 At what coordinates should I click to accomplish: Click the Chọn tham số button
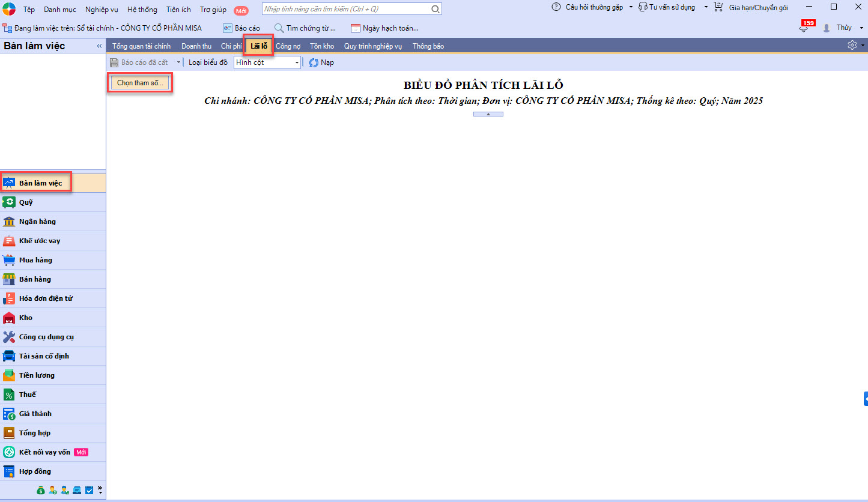click(x=140, y=83)
